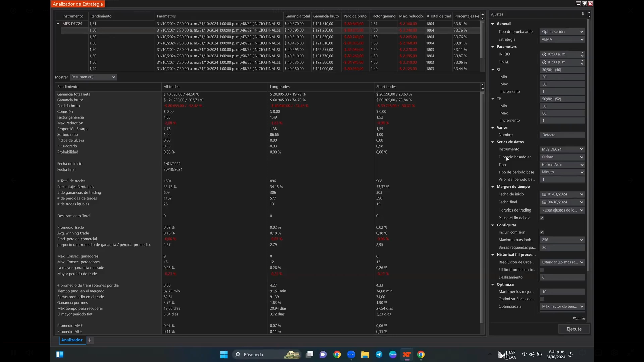The width and height of the screenshot is (644, 362).
Task: Sort by Perdida bruto column header
Action: 355,16
